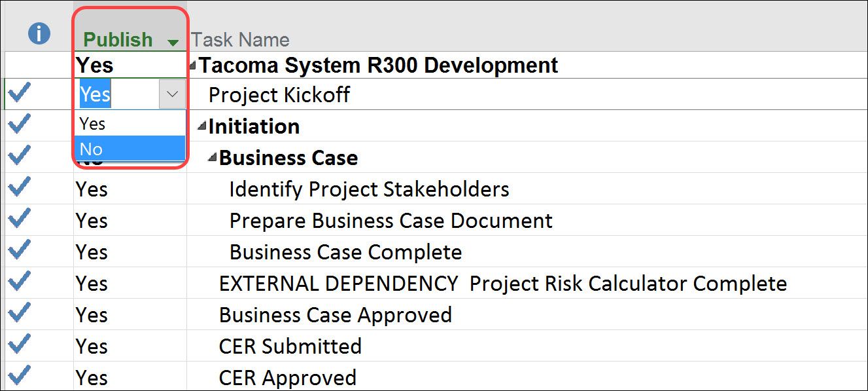The width and height of the screenshot is (868, 391).
Task: Click checkmark icon beside Identify Project Stakeholders
Action: point(19,189)
